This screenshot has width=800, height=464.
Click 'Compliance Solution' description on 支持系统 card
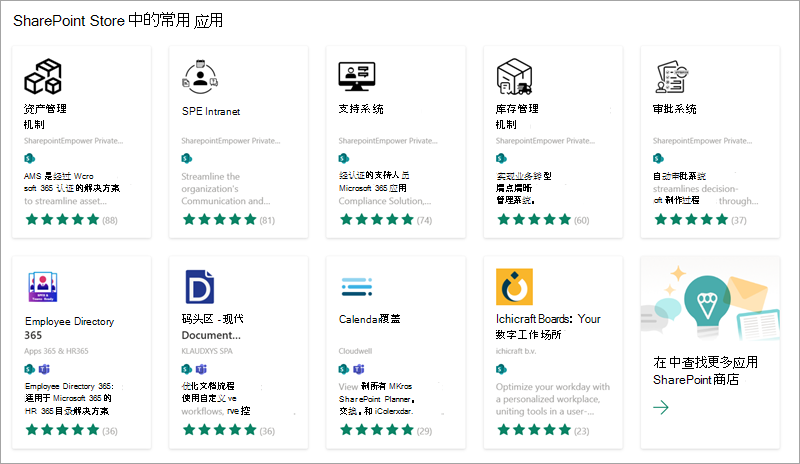pyautogui.click(x=385, y=201)
